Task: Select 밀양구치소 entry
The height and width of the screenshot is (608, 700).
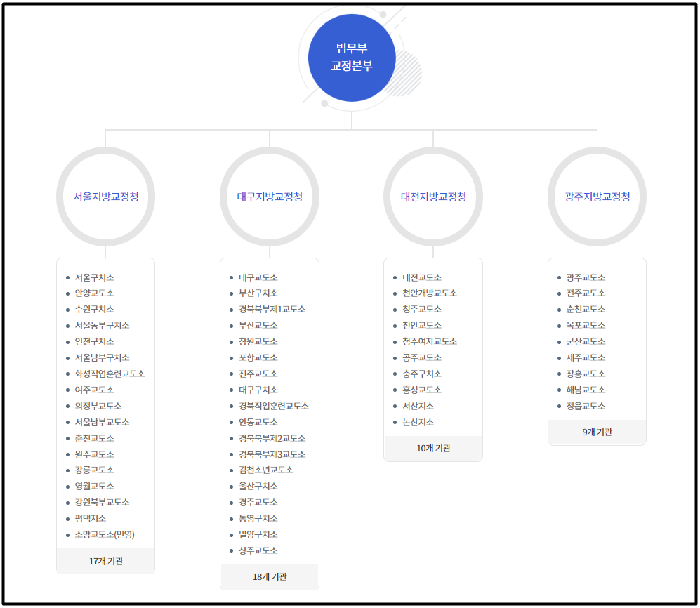Action: point(258,534)
